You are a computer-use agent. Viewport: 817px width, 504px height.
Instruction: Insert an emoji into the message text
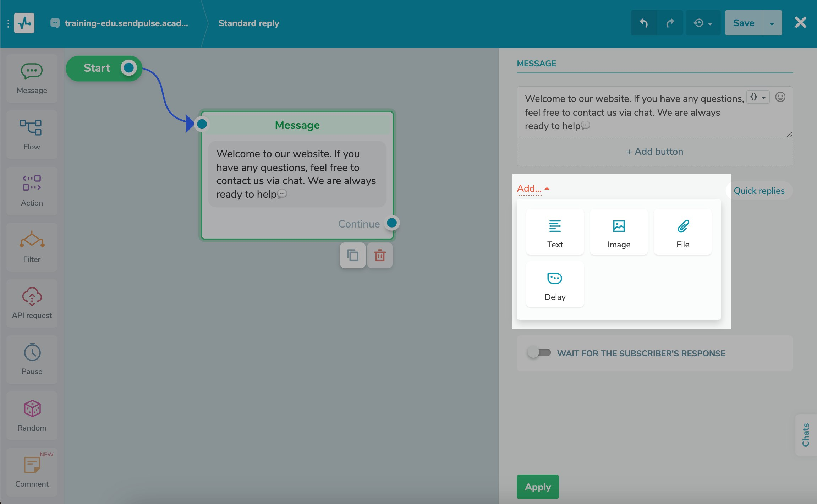[x=780, y=97]
